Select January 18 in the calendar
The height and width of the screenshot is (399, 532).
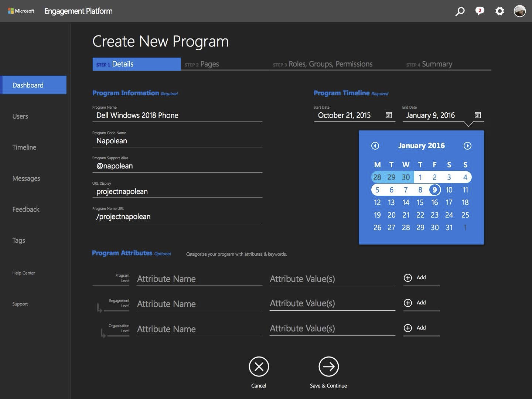(465, 202)
